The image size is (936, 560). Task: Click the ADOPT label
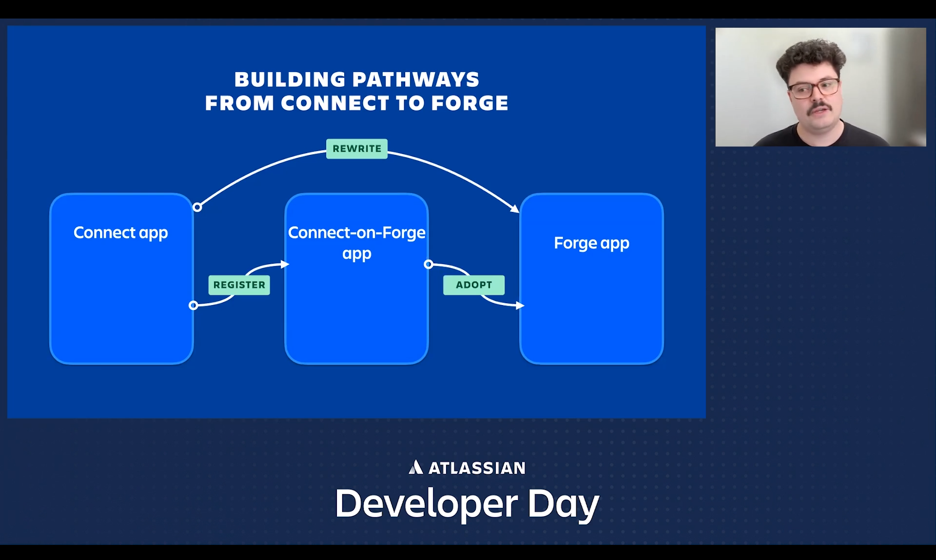[474, 285]
